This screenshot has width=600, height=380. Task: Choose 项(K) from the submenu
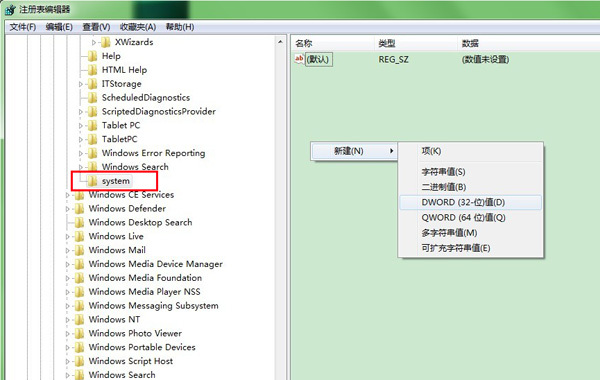pyautogui.click(x=471, y=151)
